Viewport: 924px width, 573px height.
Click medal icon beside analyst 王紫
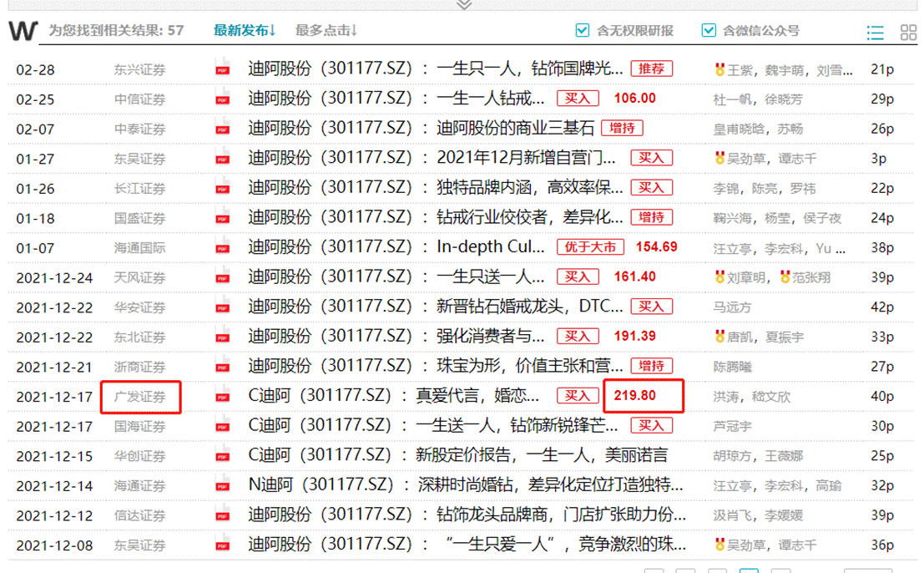coord(720,69)
